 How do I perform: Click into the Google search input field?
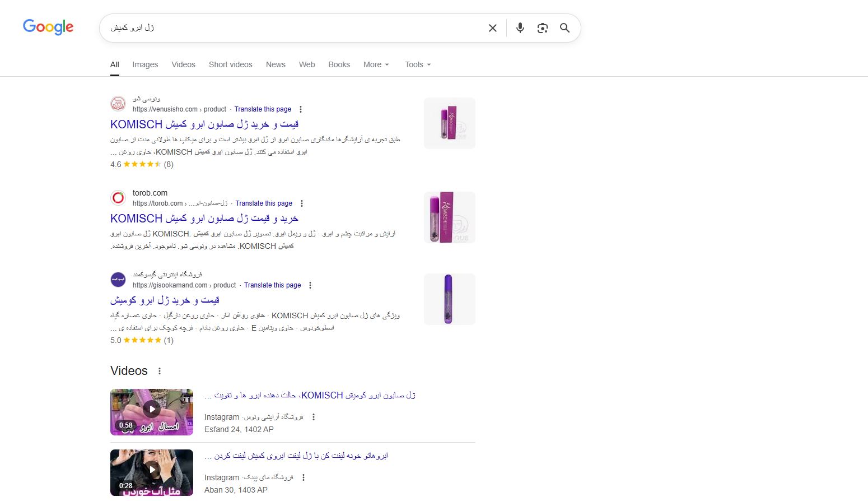click(x=291, y=28)
